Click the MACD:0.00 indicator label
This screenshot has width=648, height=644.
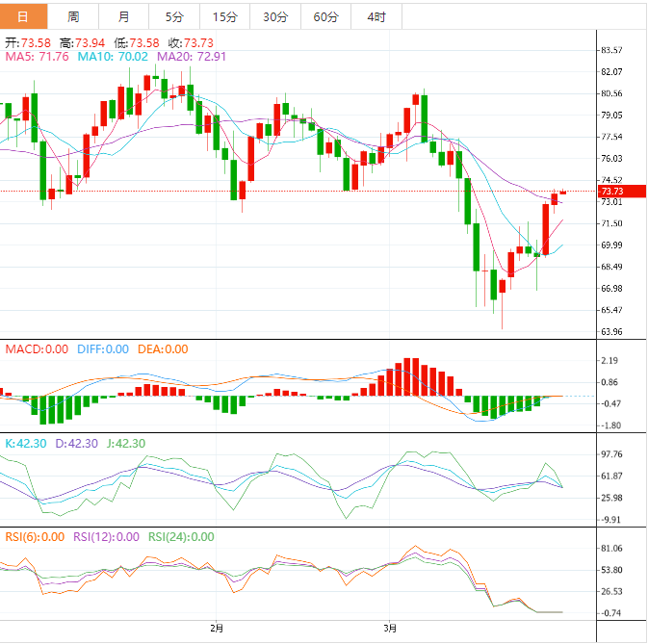tap(37, 349)
